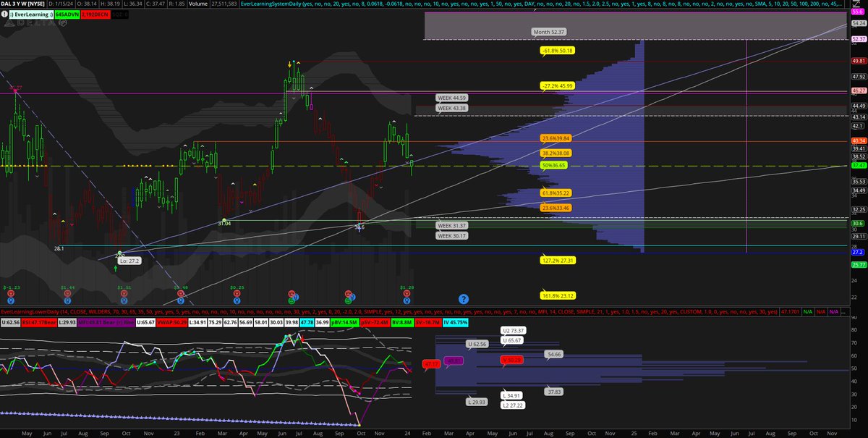
Task: Click the 38.2% 38.08 Fibonacci bubble
Action: point(556,153)
